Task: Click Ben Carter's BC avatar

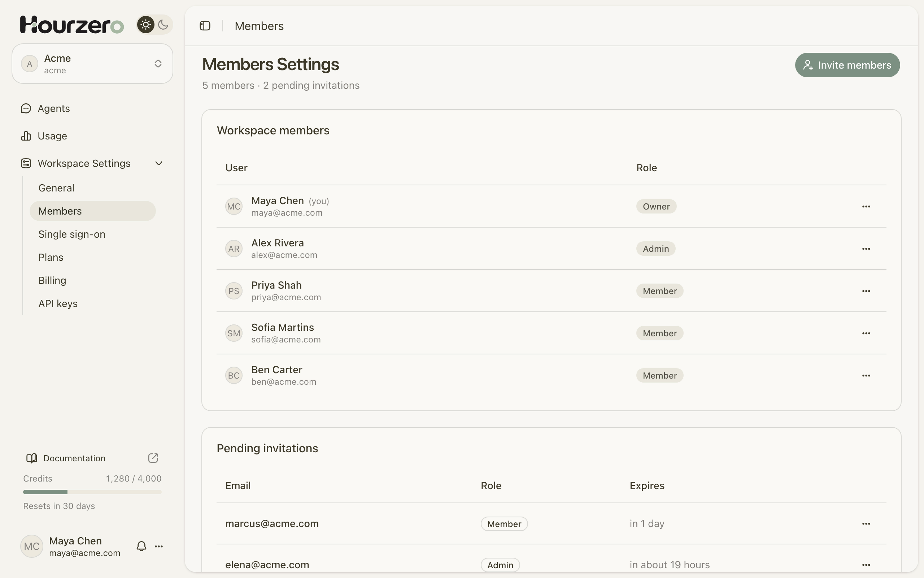Action: coord(234,375)
